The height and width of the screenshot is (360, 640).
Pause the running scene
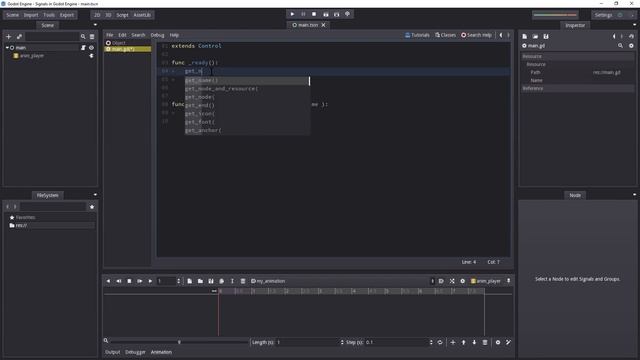click(x=303, y=14)
